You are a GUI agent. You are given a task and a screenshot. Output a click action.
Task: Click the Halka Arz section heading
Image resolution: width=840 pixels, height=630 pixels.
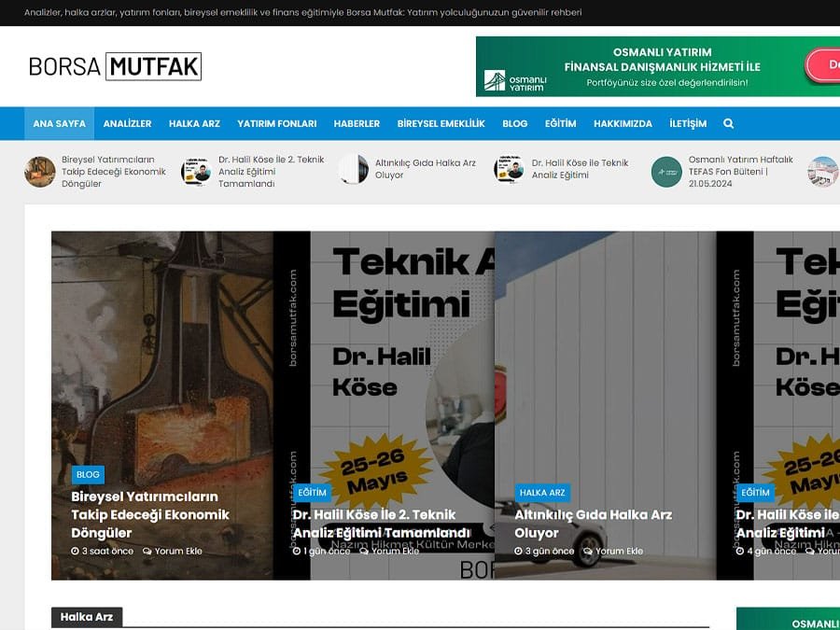tap(87, 616)
